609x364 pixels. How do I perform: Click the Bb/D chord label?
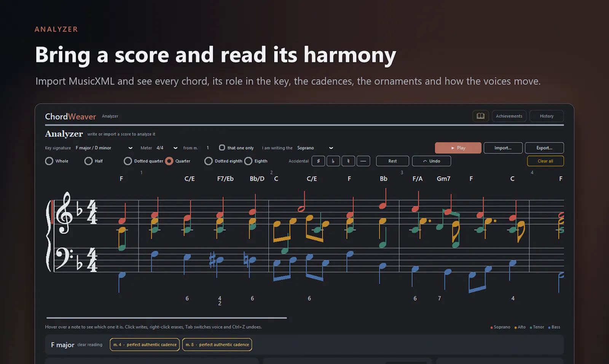pos(257,179)
